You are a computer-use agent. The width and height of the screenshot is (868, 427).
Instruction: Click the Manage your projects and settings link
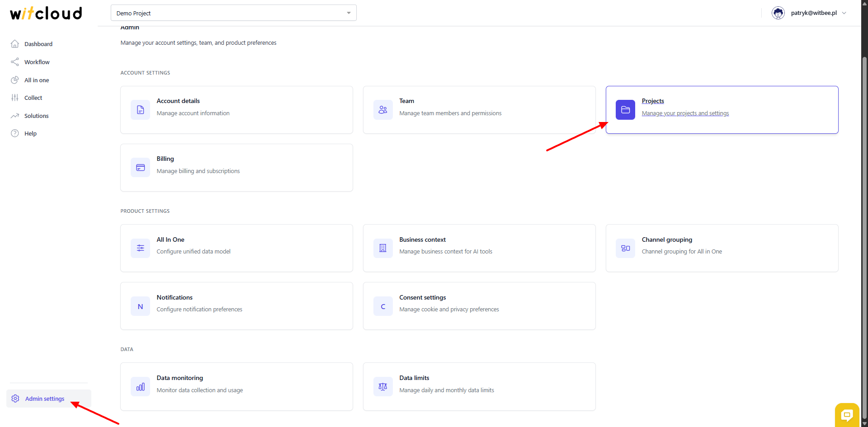tap(685, 113)
